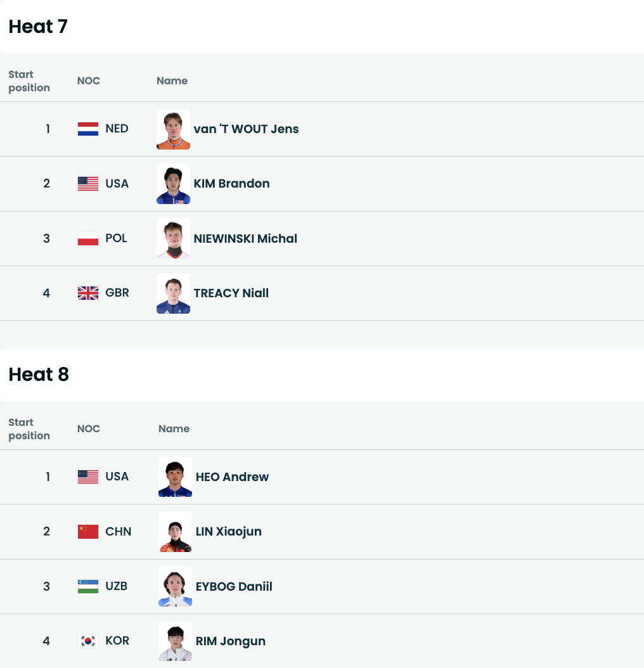
Task: Open NIEWINSKI Michal's profile link
Action: [245, 239]
